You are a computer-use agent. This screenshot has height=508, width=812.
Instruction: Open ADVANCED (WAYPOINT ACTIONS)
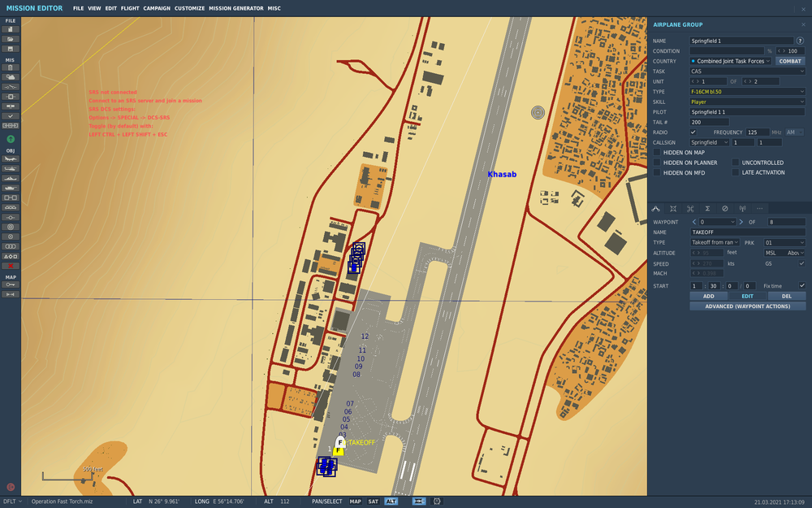click(x=747, y=306)
